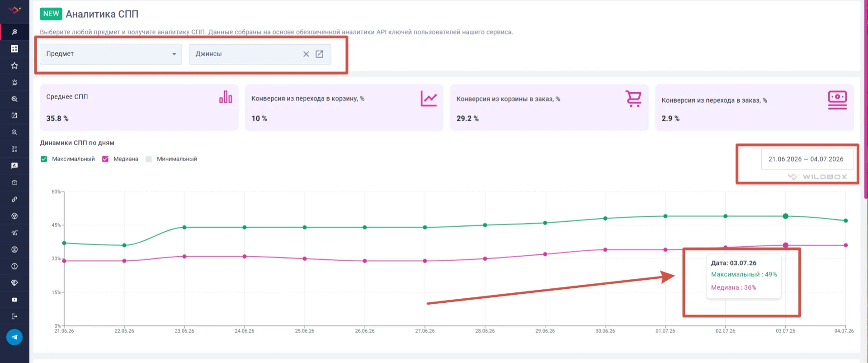Open the calculator icon in sidebar
The image size is (868, 363).
pos(14,48)
